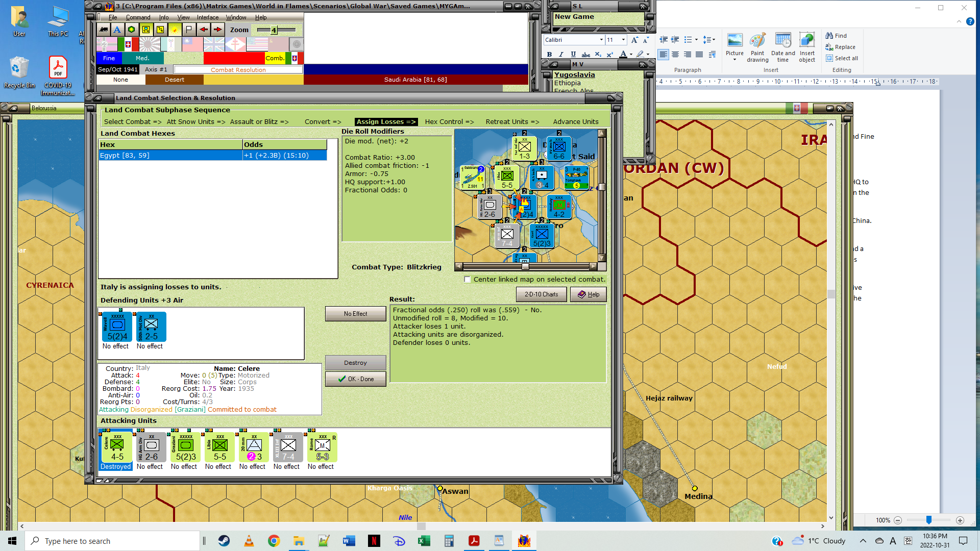Image resolution: width=980 pixels, height=551 pixels.
Task: Open Excel from the taskbar
Action: pos(424,541)
